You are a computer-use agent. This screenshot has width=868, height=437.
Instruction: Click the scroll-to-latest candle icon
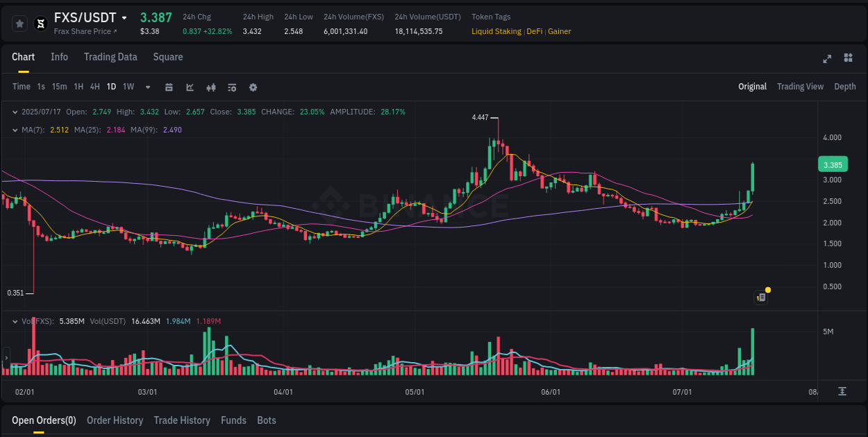pos(842,391)
